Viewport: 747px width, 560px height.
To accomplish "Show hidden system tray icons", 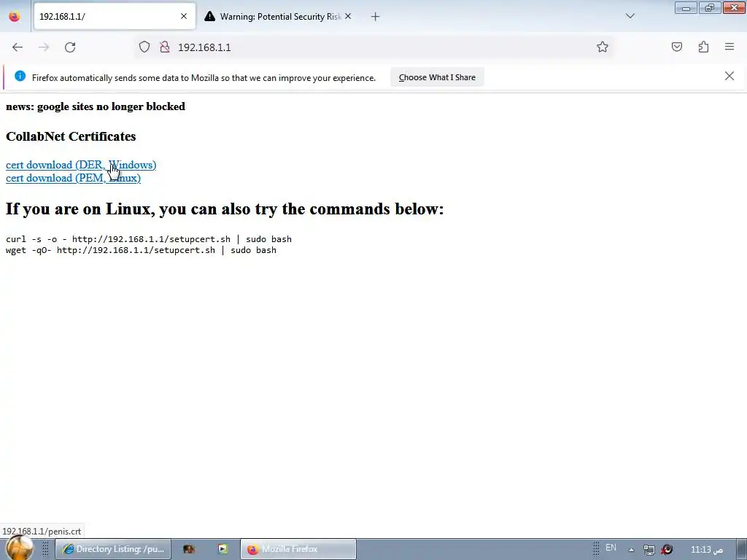I will (632, 550).
